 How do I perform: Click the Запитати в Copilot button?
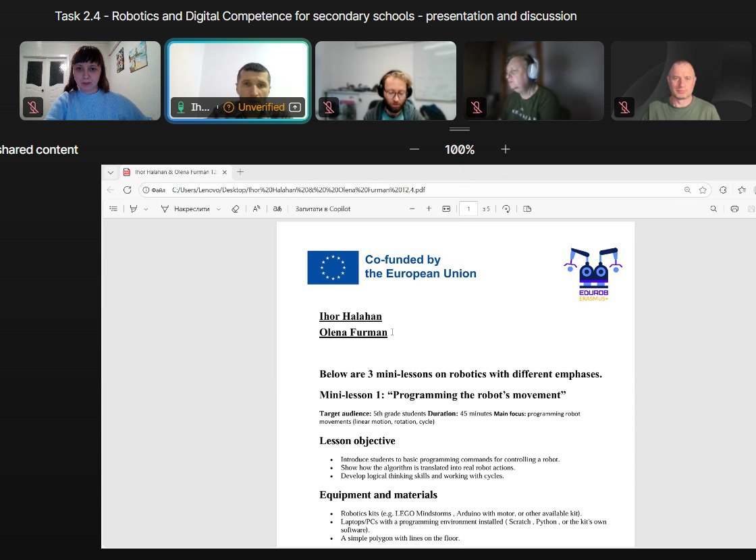tap(323, 209)
